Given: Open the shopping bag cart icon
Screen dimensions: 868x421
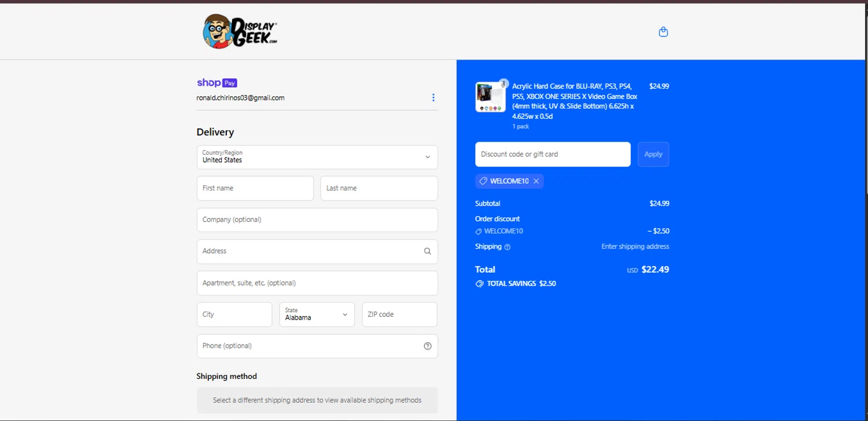Looking at the screenshot, I should coord(663,32).
